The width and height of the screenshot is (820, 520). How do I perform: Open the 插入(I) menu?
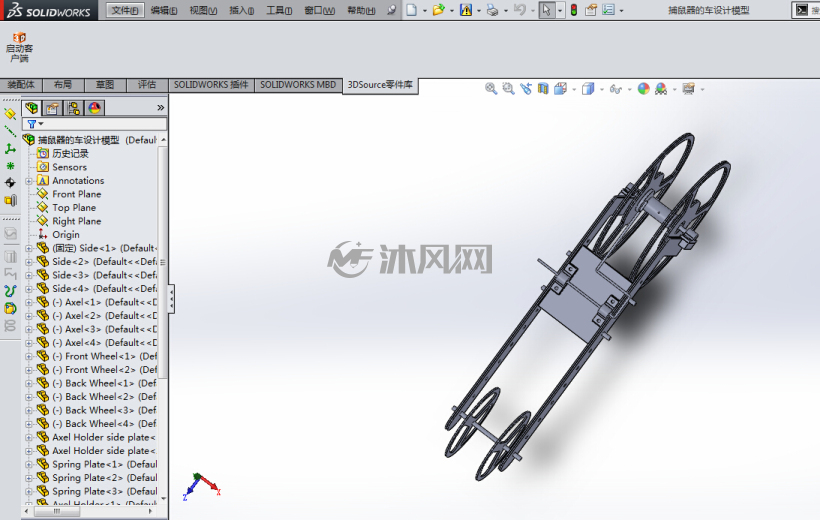(242, 10)
